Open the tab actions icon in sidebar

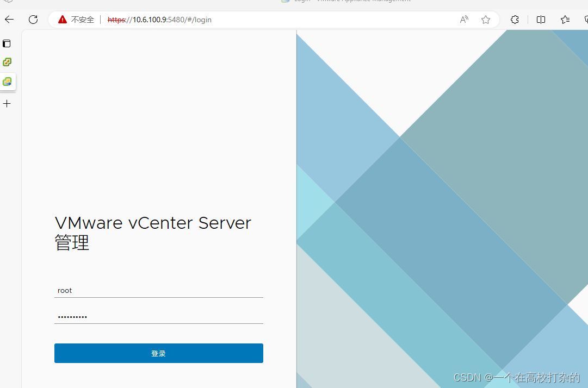coord(7,43)
